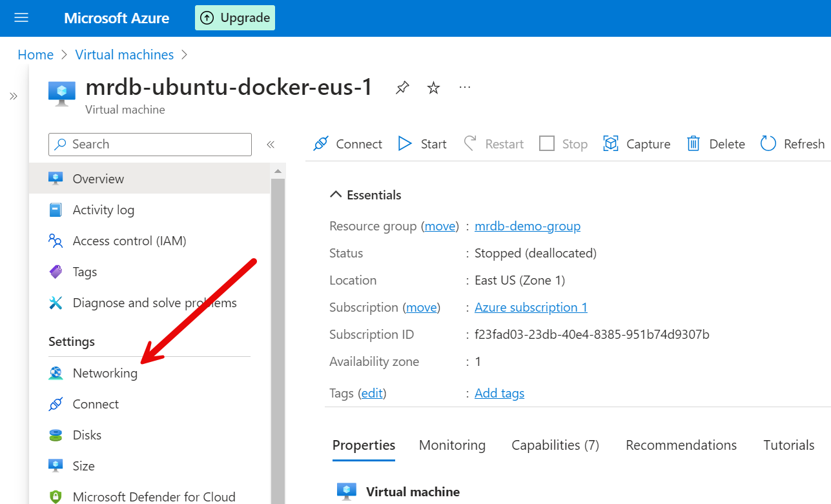Image resolution: width=831 pixels, height=504 pixels.
Task: Switch to the Capabilities (7) tab
Action: coord(555,445)
